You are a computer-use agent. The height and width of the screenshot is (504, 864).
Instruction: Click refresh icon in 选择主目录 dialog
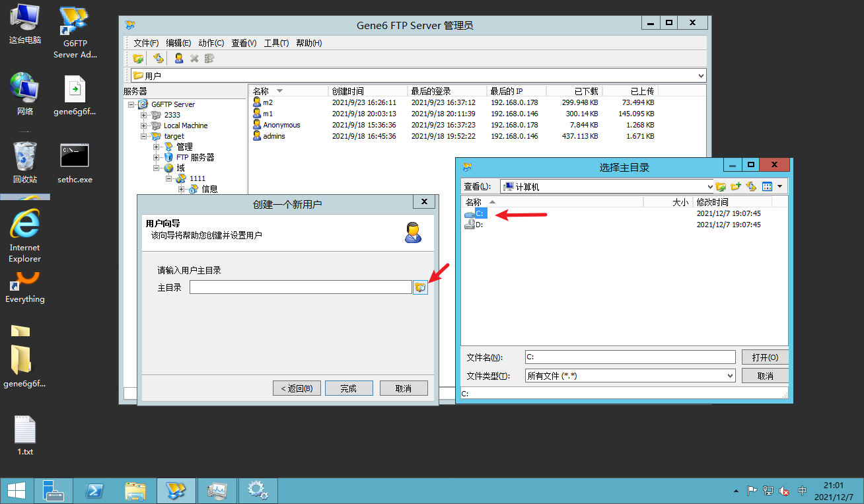click(751, 187)
